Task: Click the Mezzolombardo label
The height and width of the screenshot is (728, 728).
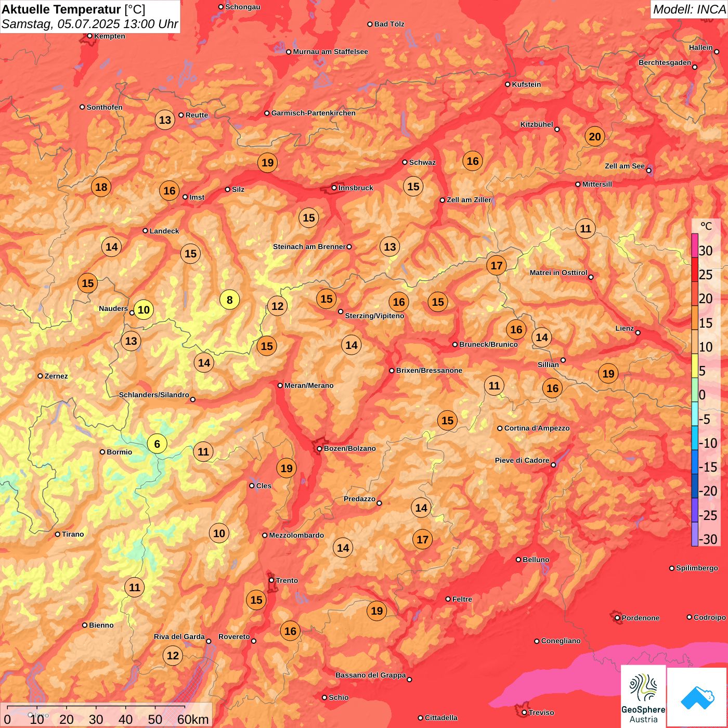Action: [296, 535]
